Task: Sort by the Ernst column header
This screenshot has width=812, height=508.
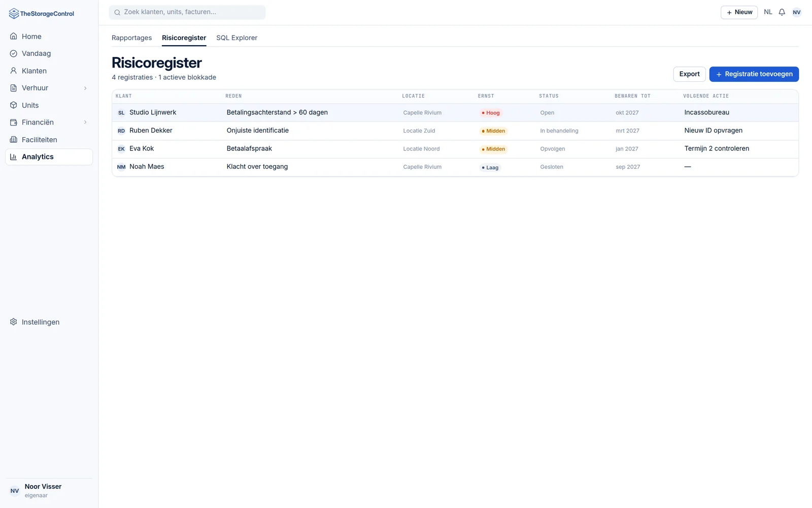Action: coord(486,96)
